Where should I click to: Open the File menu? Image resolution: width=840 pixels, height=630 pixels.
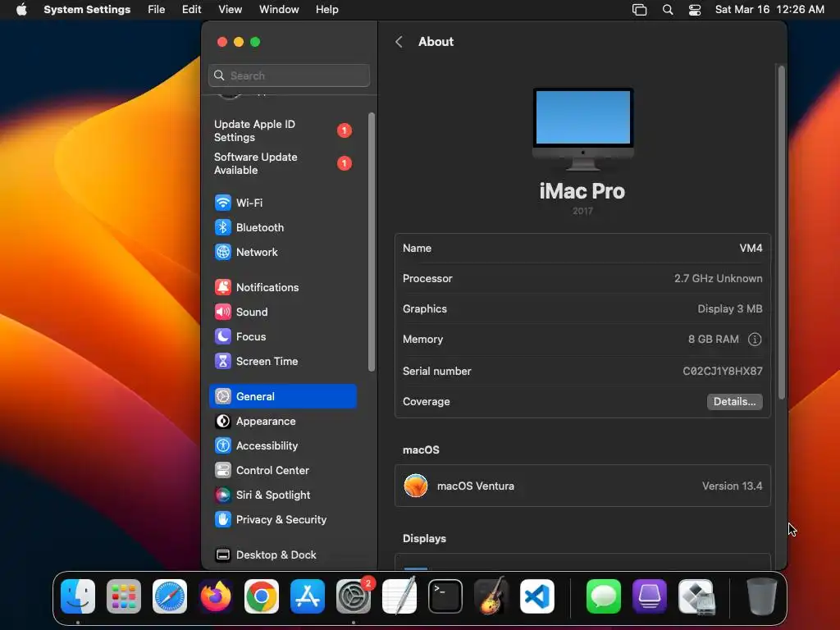pyautogui.click(x=157, y=10)
